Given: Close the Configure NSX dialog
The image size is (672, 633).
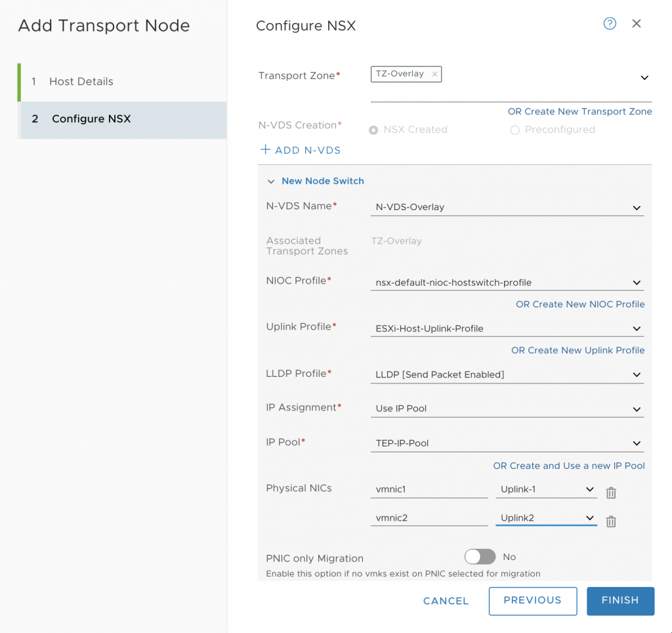Looking at the screenshot, I should [637, 24].
